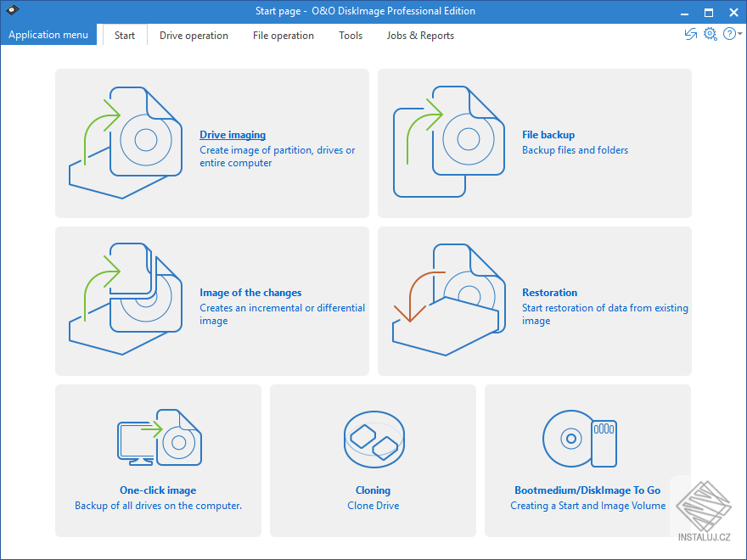Click the Cloning drive icon
This screenshot has width=747, height=560.
tap(373, 439)
